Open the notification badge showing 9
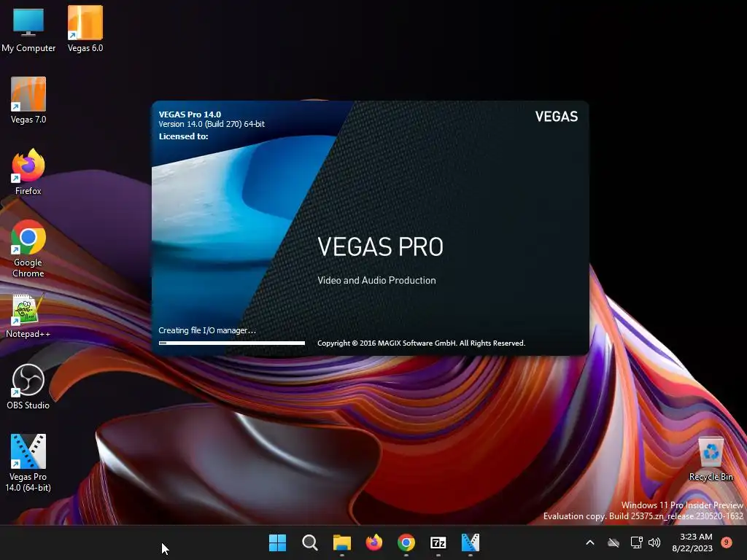Viewport: 747px width, 560px height. [x=726, y=542]
